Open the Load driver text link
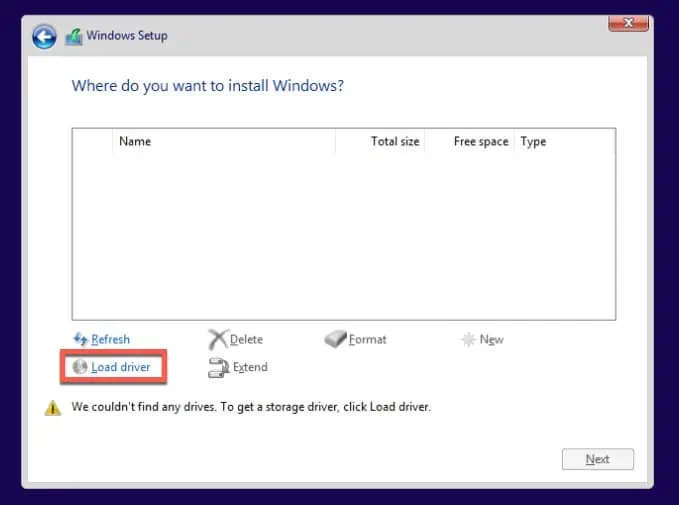The width and height of the screenshot is (679, 505). point(120,367)
